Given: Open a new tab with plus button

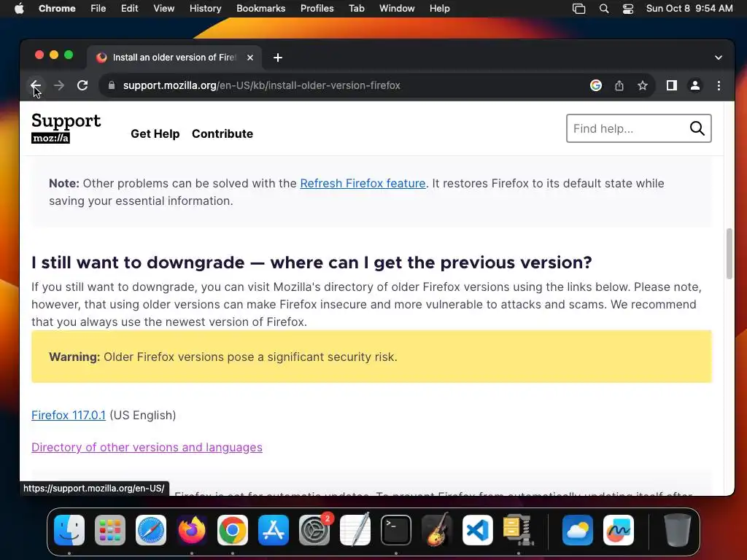Looking at the screenshot, I should 278,58.
